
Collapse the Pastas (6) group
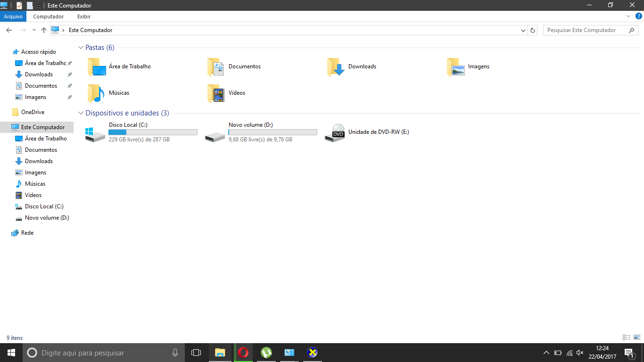[x=81, y=48]
